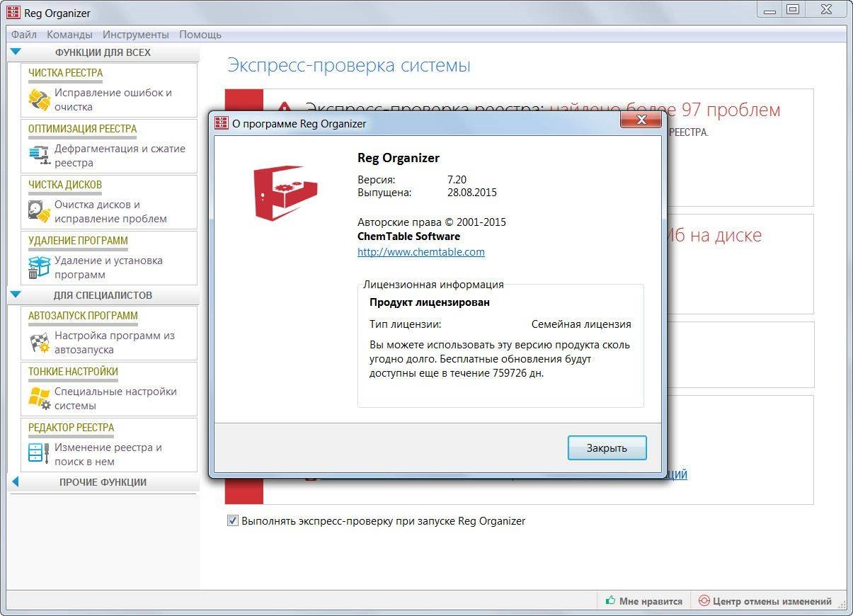Image resolution: width=853 pixels, height=616 pixels.
Task: Click Продукт лицензирован text
Action: (430, 302)
